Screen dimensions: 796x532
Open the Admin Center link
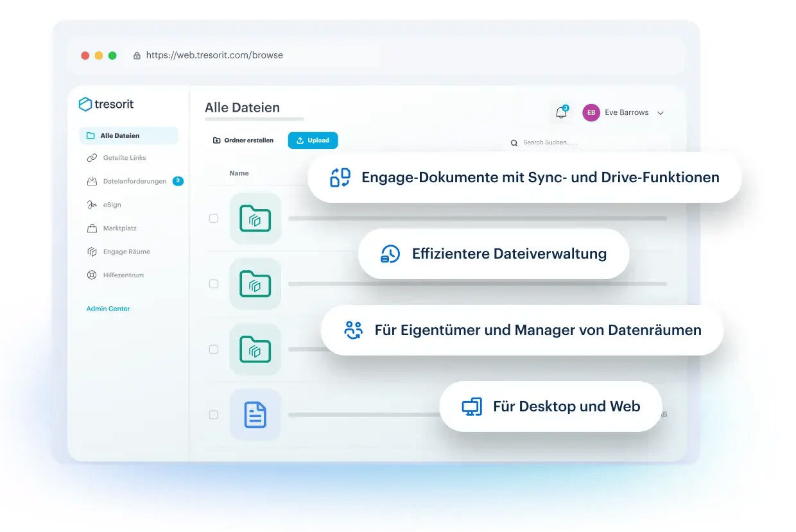pyautogui.click(x=108, y=309)
